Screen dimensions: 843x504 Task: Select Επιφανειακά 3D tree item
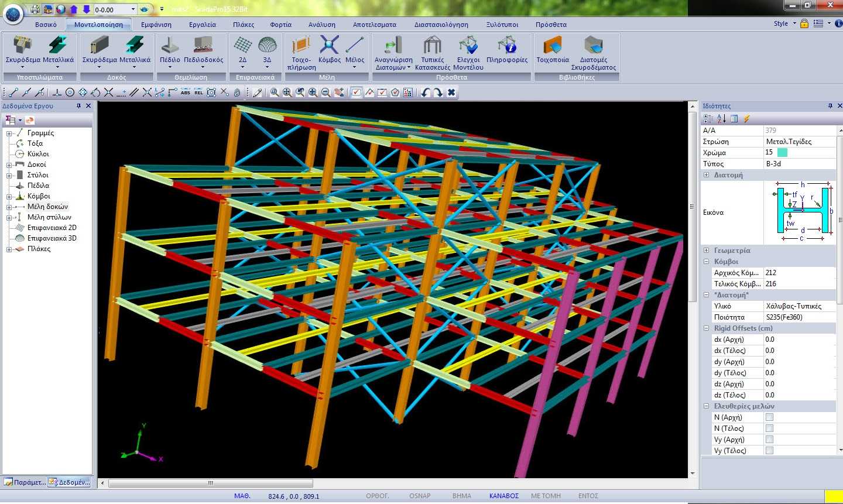pos(52,238)
